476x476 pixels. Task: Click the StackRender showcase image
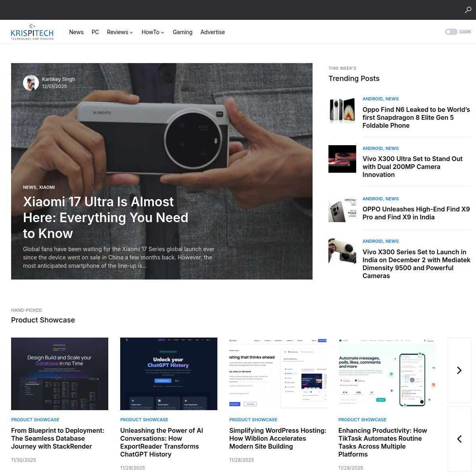coord(59,373)
